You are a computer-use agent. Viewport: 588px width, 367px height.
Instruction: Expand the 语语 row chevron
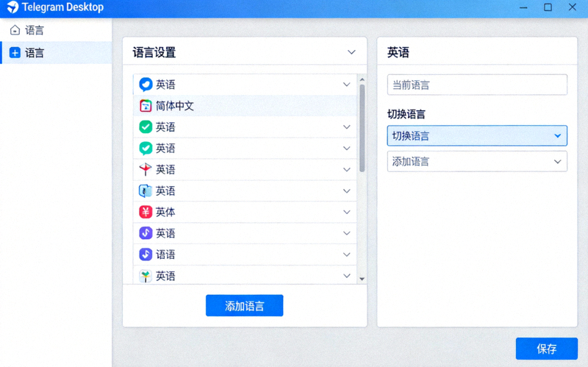pos(346,254)
